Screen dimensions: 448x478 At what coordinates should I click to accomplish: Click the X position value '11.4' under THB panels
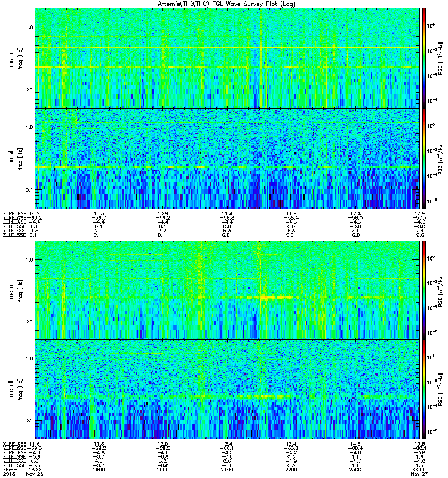point(227,213)
